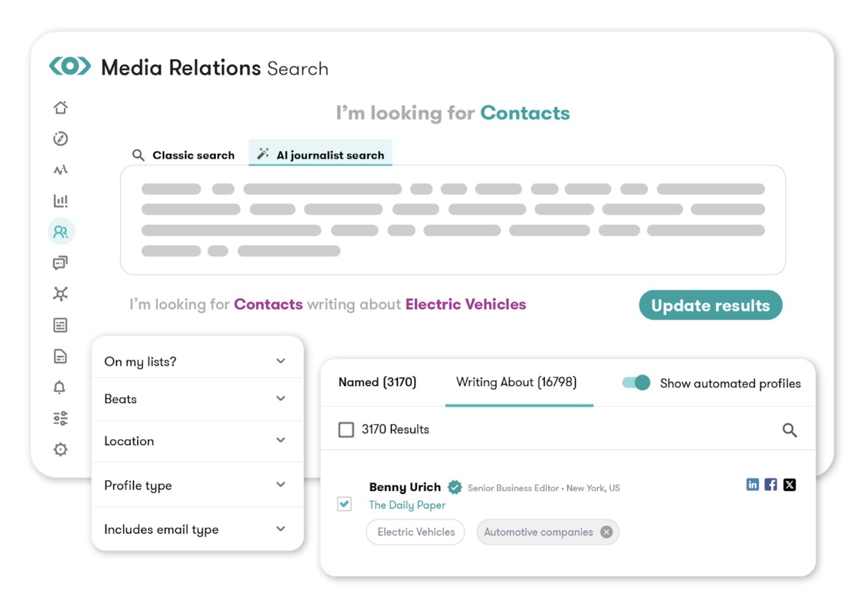Open the bar chart analytics icon
The image size is (868, 605).
60,200
